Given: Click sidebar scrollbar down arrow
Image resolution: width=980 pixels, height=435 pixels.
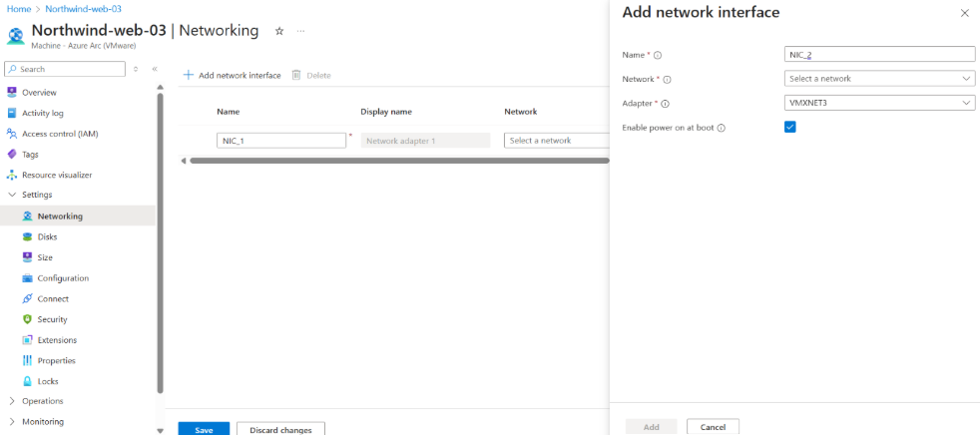Looking at the screenshot, I should (x=160, y=430).
